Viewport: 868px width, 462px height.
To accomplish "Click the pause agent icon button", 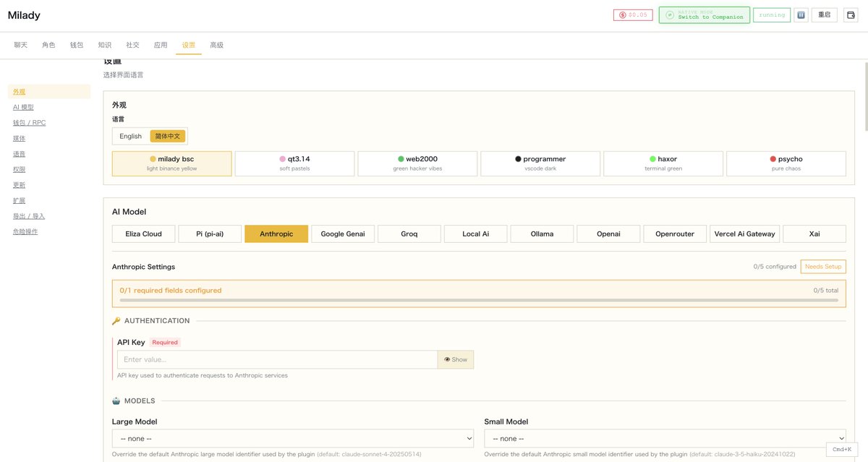I will coord(801,14).
